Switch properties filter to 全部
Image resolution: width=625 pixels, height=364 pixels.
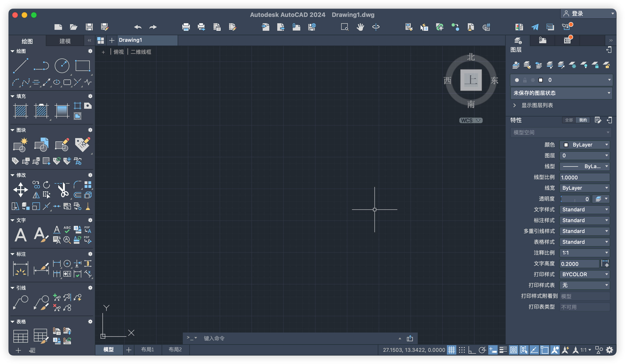pyautogui.click(x=569, y=120)
